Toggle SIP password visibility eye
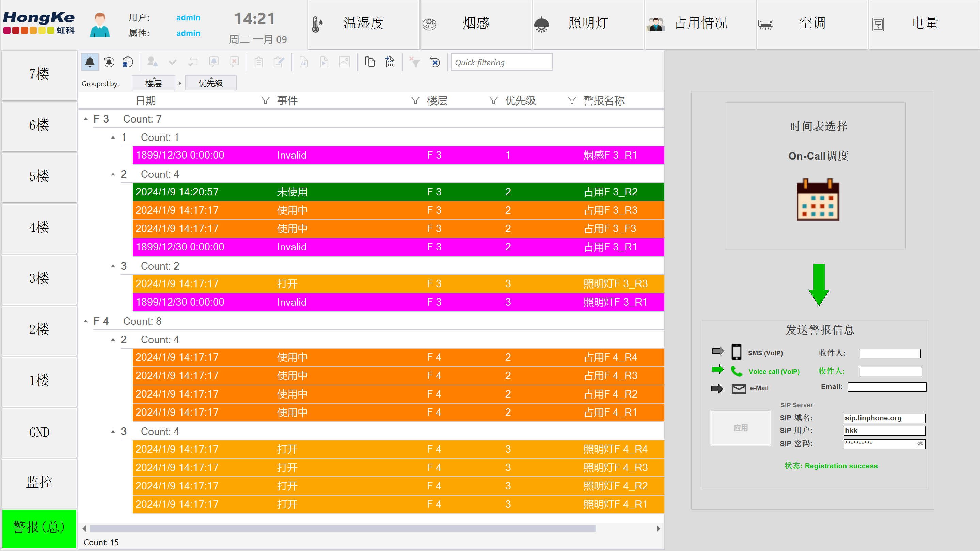 pos(920,443)
